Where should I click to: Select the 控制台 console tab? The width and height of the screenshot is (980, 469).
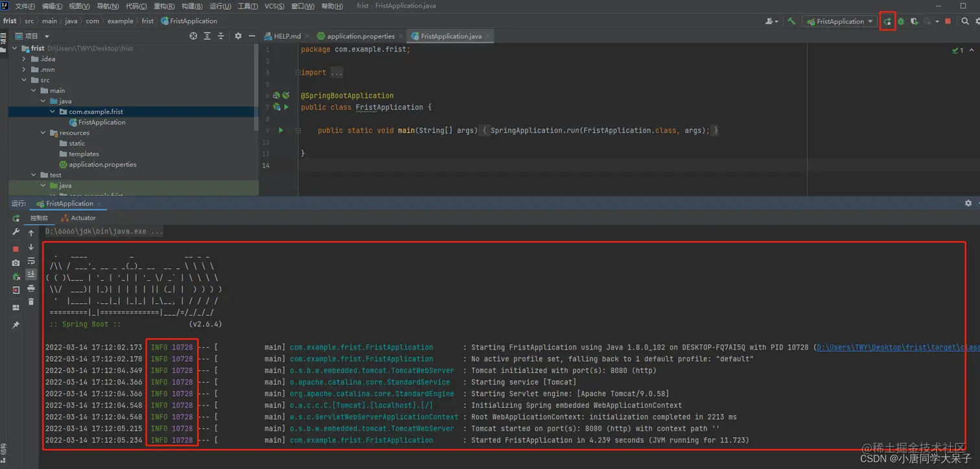coord(39,218)
